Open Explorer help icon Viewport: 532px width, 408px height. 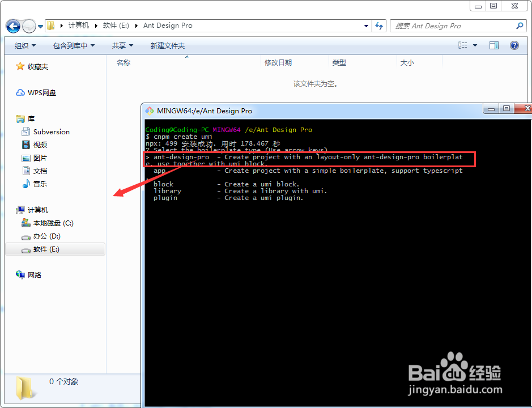point(514,45)
